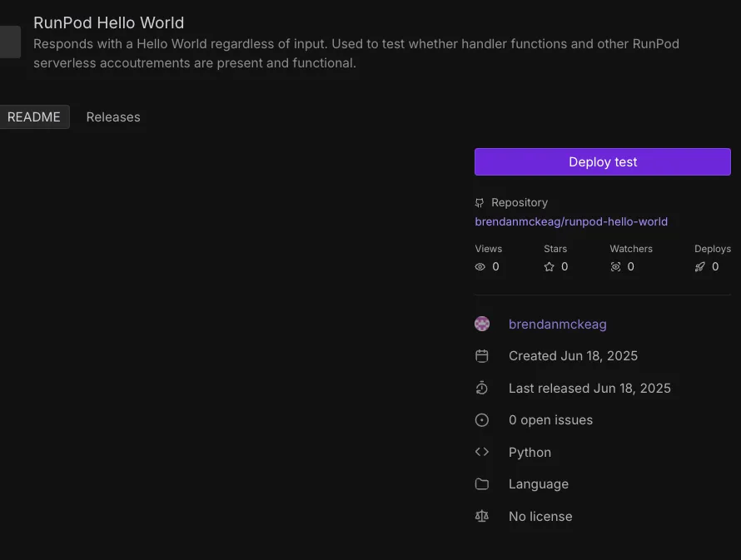741x560 pixels.
Task: Open the Releases tab
Action: pyautogui.click(x=113, y=117)
